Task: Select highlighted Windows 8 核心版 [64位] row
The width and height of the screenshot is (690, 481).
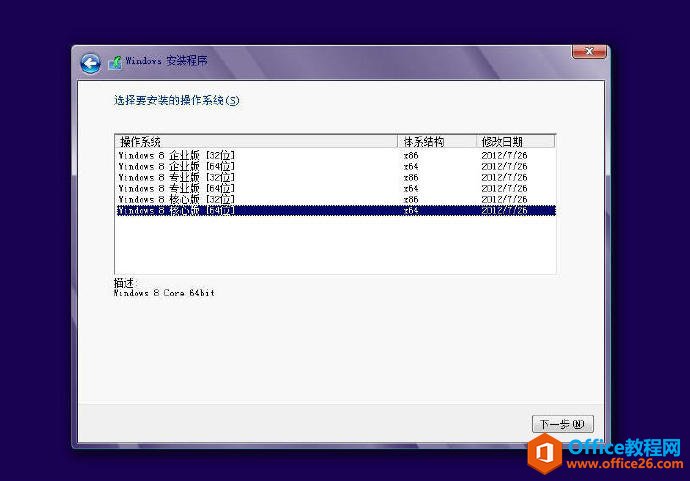Action: click(335, 210)
